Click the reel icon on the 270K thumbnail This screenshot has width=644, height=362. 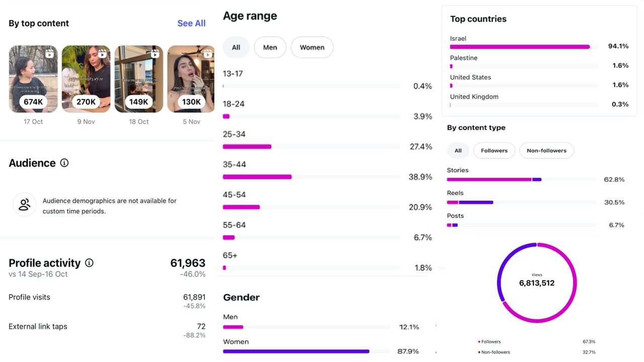(x=102, y=54)
